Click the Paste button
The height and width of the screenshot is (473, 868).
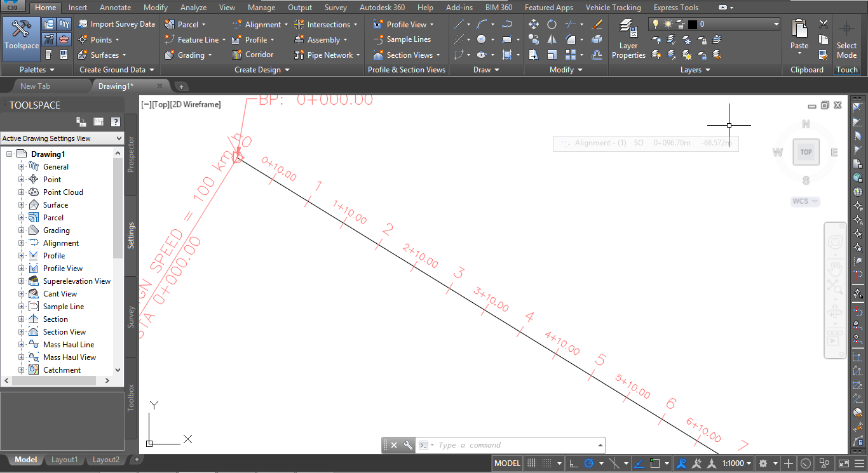[799, 36]
